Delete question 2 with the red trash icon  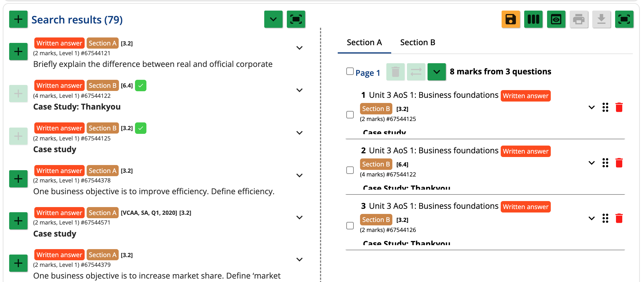pyautogui.click(x=619, y=163)
